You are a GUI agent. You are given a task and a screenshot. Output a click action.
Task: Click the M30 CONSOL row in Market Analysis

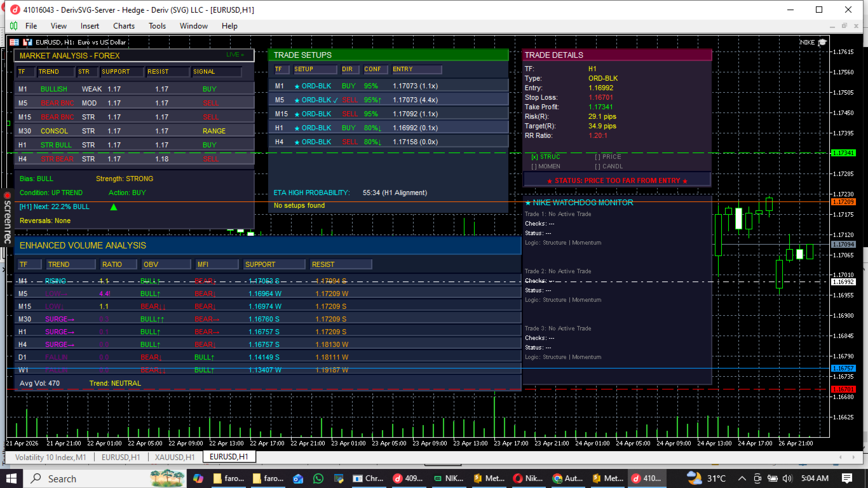[x=134, y=131]
